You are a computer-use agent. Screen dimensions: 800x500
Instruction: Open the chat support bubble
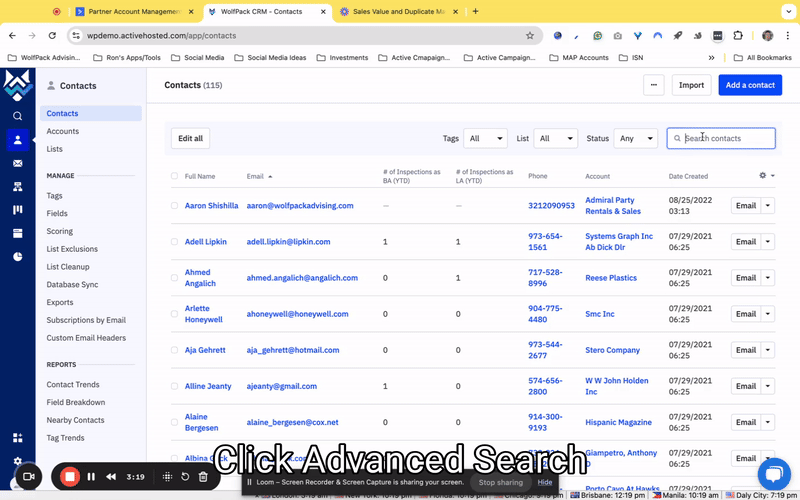tap(774, 473)
